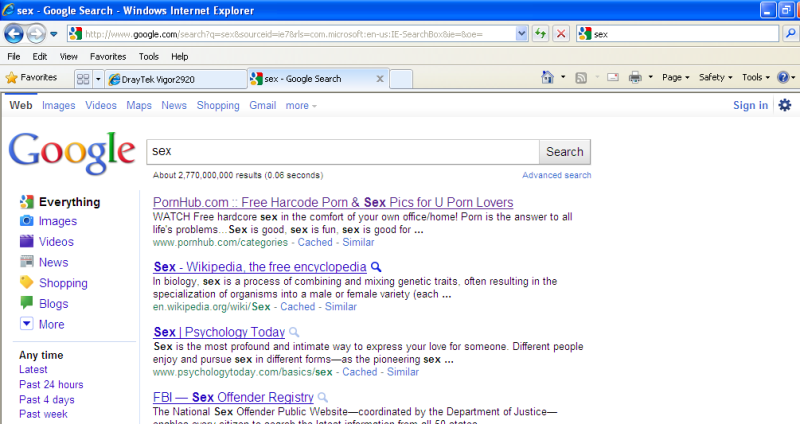Open the Page command bar menu

(676, 78)
